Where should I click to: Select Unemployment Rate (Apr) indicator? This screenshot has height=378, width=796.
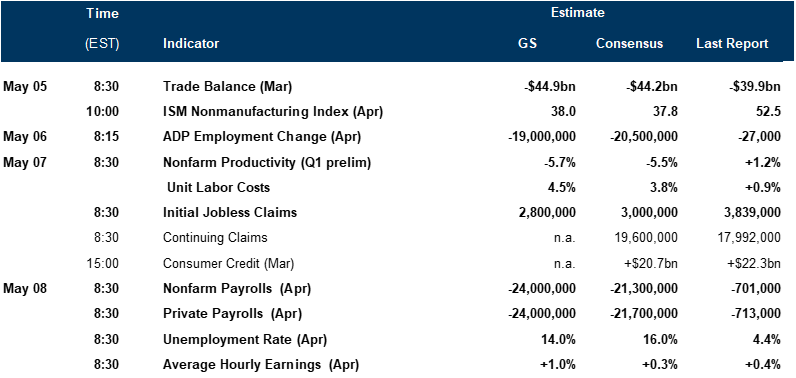coord(245,339)
